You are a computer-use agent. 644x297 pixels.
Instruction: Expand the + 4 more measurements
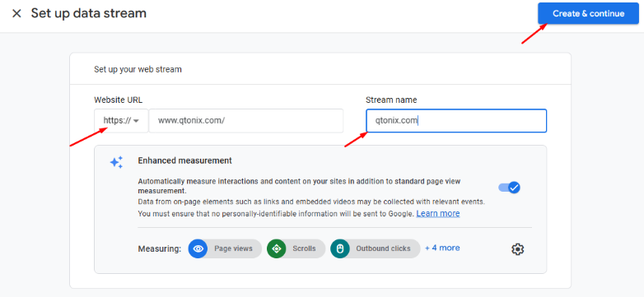tap(442, 248)
